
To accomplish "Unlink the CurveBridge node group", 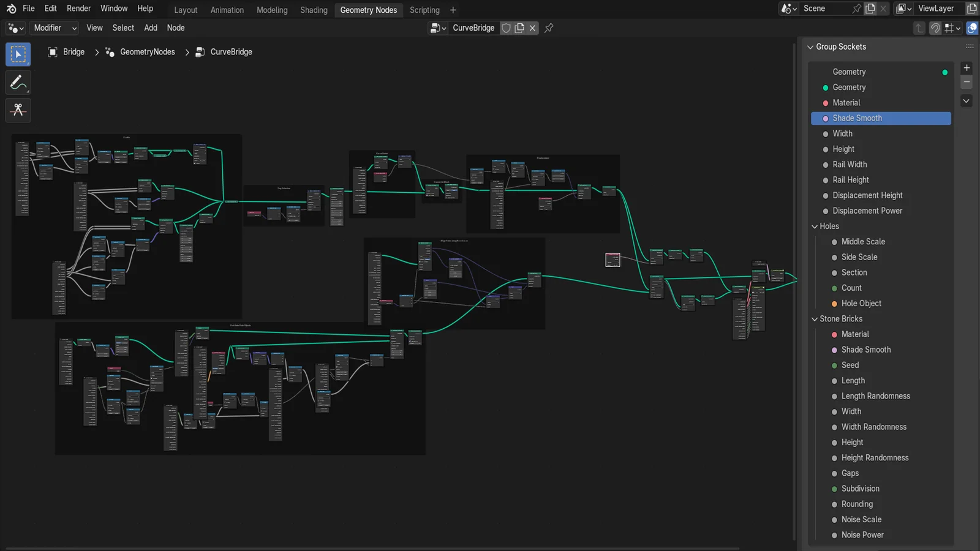I will click(x=532, y=28).
